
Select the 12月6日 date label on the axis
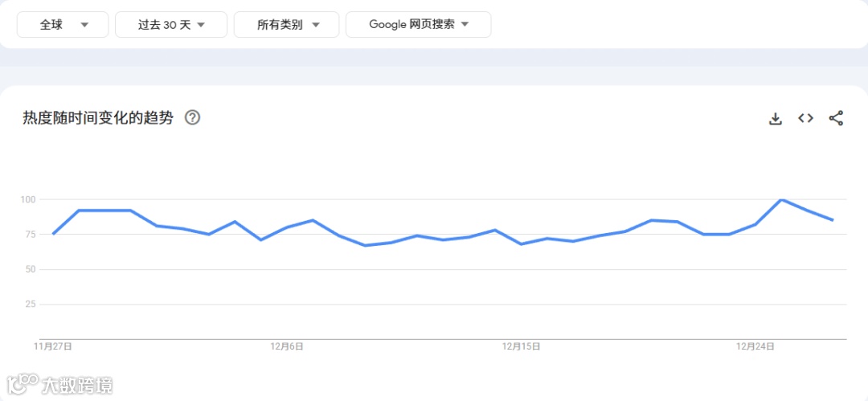(x=287, y=346)
